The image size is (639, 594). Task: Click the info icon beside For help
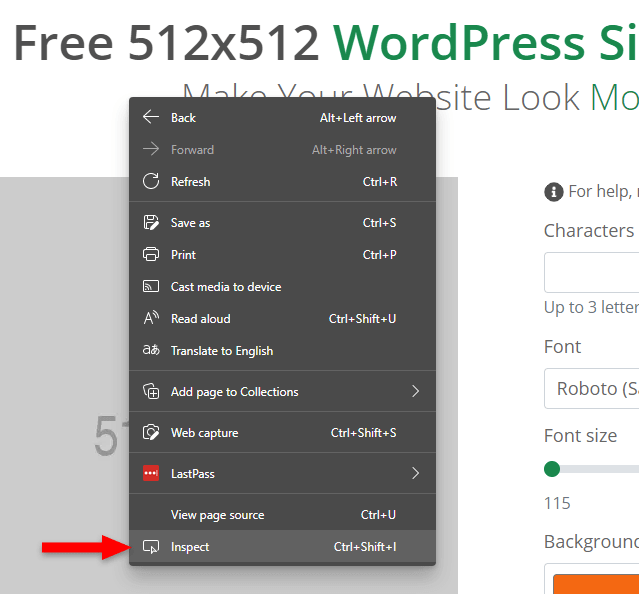pyautogui.click(x=553, y=191)
